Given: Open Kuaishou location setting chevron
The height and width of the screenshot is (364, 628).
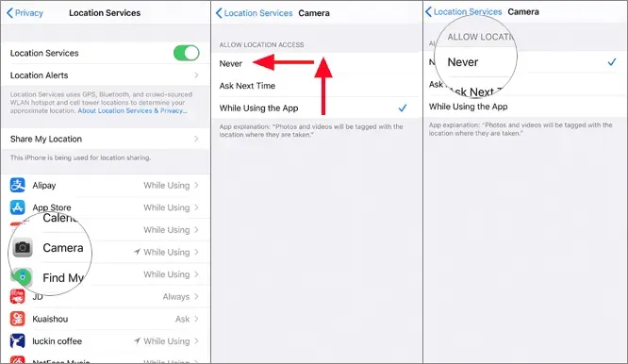Looking at the screenshot, I should pyautogui.click(x=196, y=319).
